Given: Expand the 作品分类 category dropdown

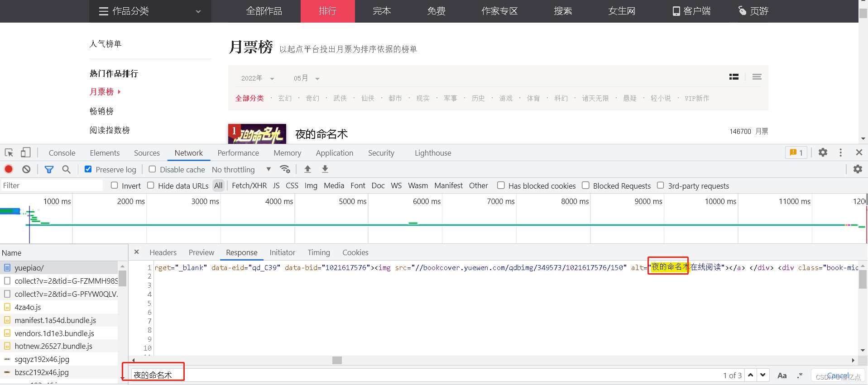Looking at the screenshot, I should (x=150, y=11).
